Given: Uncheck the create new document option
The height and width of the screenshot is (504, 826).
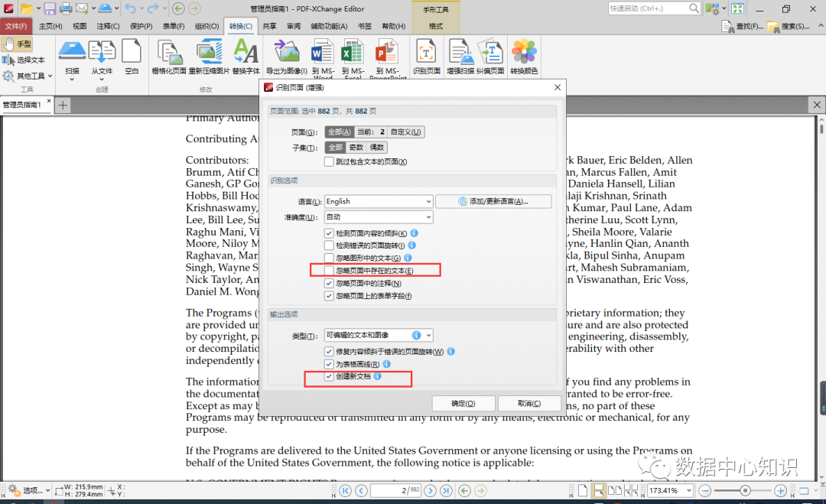Looking at the screenshot, I should click(329, 376).
